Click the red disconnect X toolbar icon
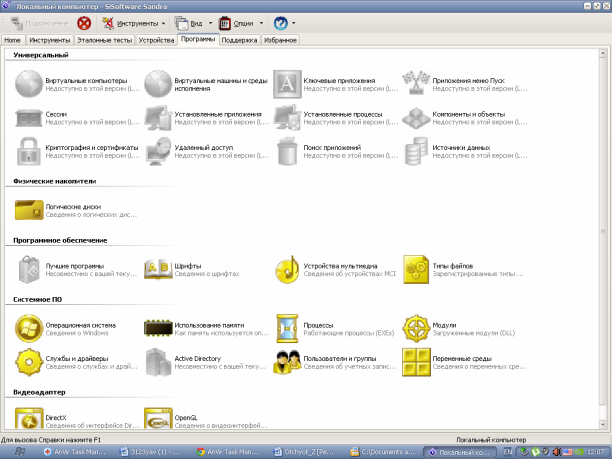The image size is (612, 459). point(84,23)
